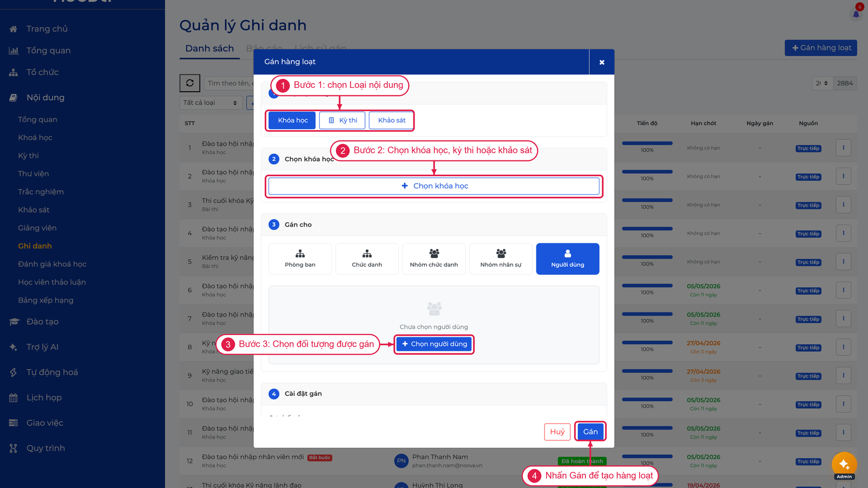Click the Gán button to assign

click(x=590, y=432)
